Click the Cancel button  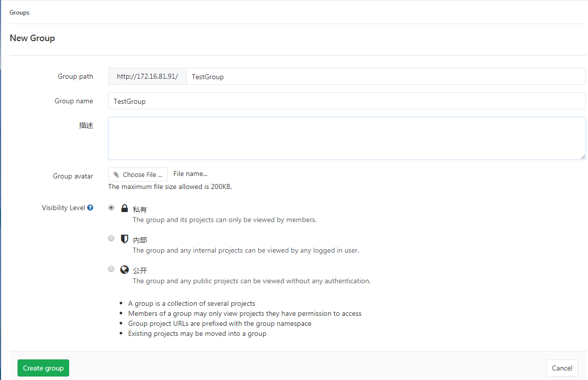[561, 367]
